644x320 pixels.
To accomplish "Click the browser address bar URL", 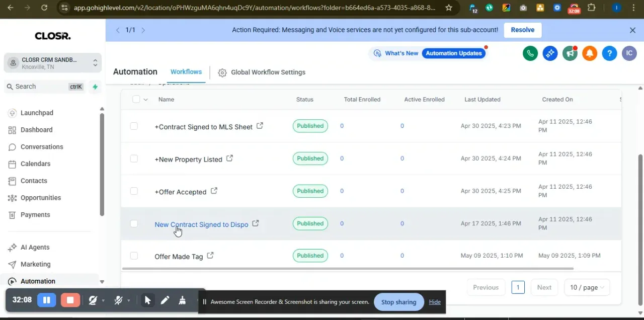I will (255, 8).
